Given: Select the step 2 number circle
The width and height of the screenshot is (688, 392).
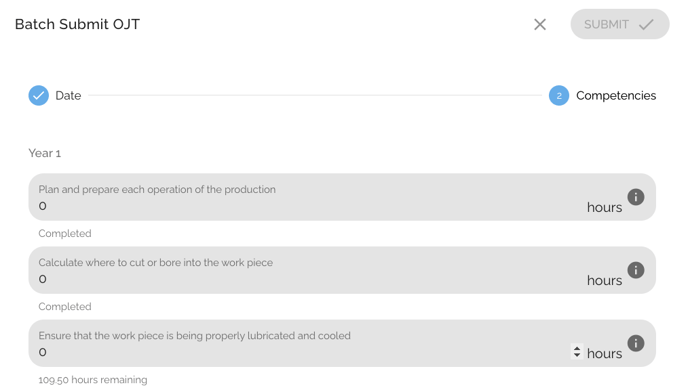Looking at the screenshot, I should click(559, 95).
